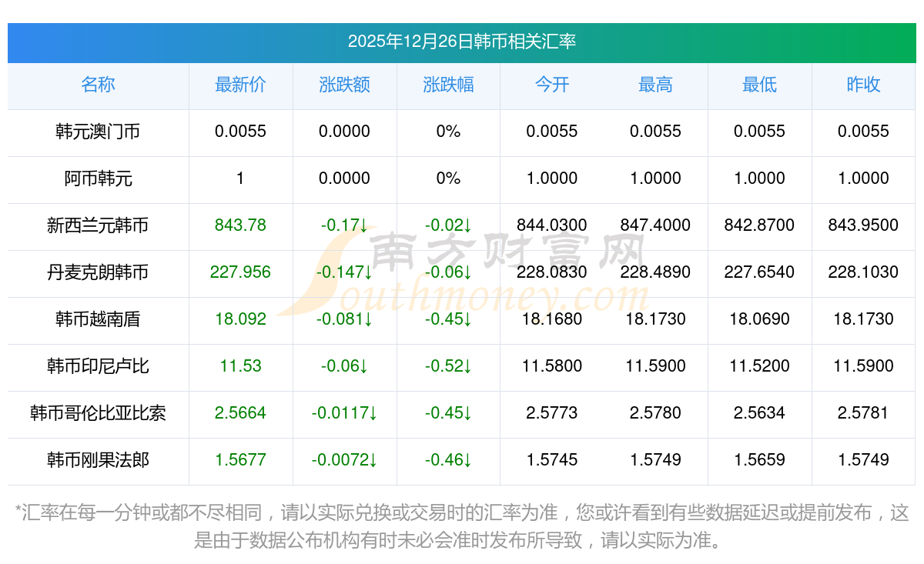Click opening value 18.1680
The width and height of the screenshot is (924, 564).
tap(552, 319)
